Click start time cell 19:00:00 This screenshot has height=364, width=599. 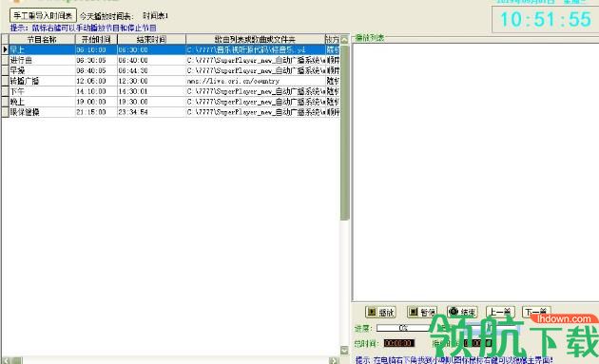tap(96, 102)
